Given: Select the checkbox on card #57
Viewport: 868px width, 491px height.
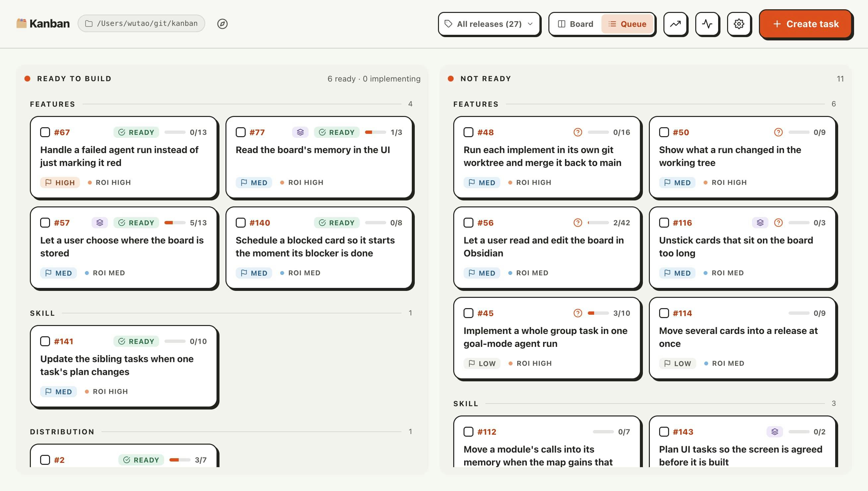Looking at the screenshot, I should click(45, 223).
